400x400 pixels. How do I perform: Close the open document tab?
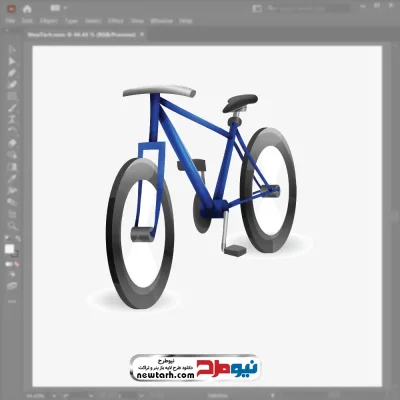click(x=142, y=34)
